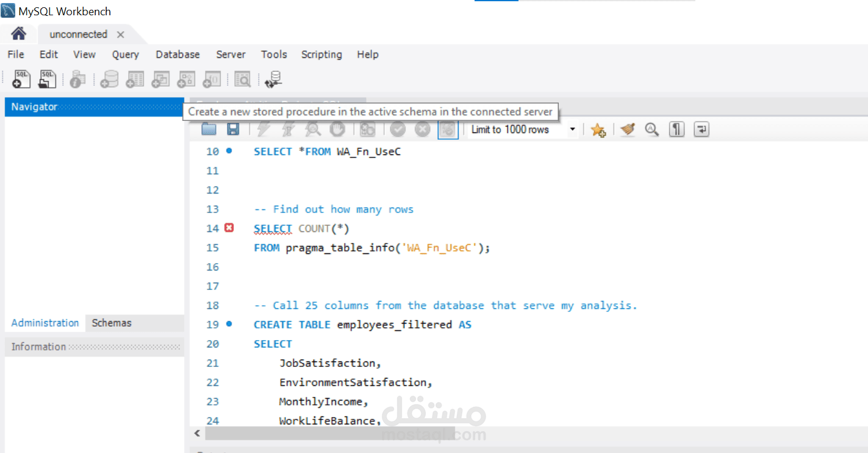
Task: Open the Scripting menu
Action: click(x=321, y=54)
